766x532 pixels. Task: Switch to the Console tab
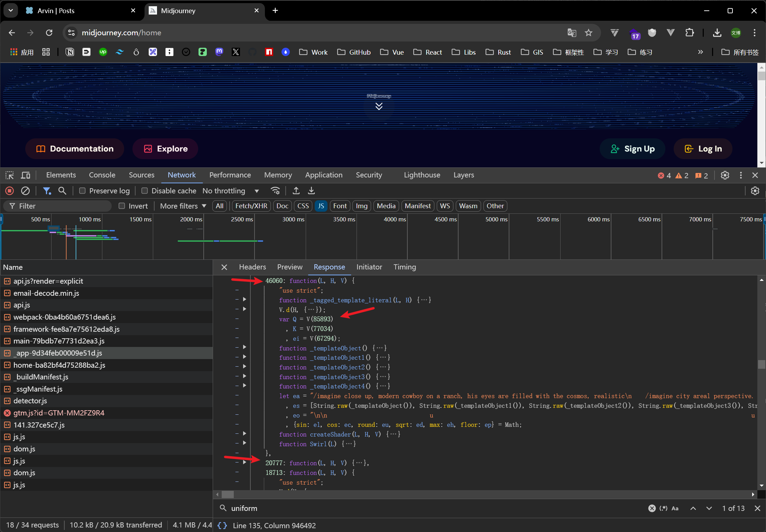tap(102, 175)
